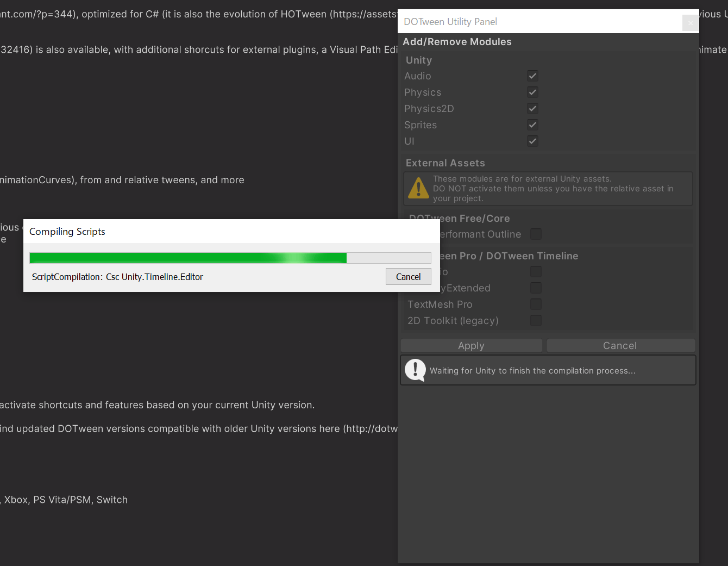728x566 pixels.
Task: Click the 'Compiling Scripts' dialog title
Action: (67, 232)
